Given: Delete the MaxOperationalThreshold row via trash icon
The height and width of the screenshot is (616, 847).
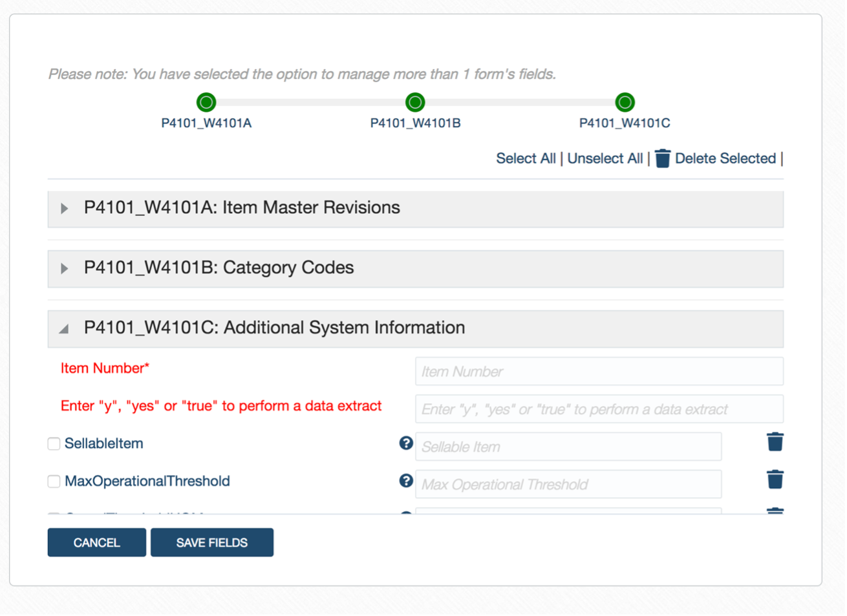Looking at the screenshot, I should [775, 479].
